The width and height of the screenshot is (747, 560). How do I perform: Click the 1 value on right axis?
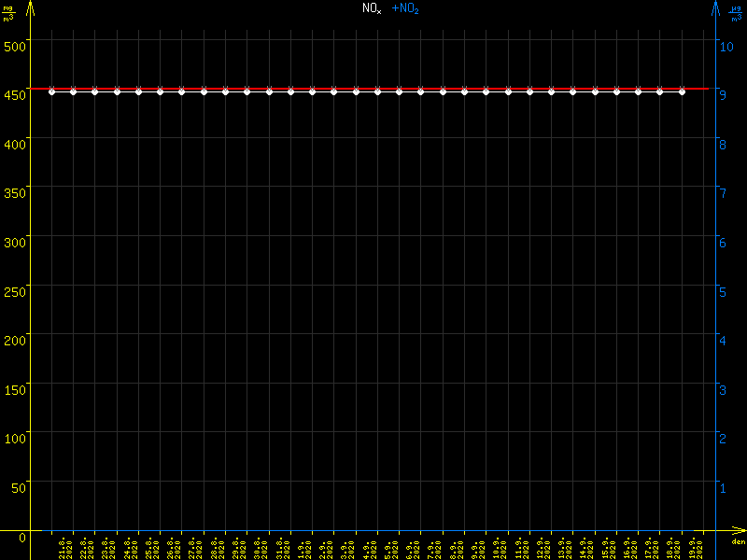[722, 488]
